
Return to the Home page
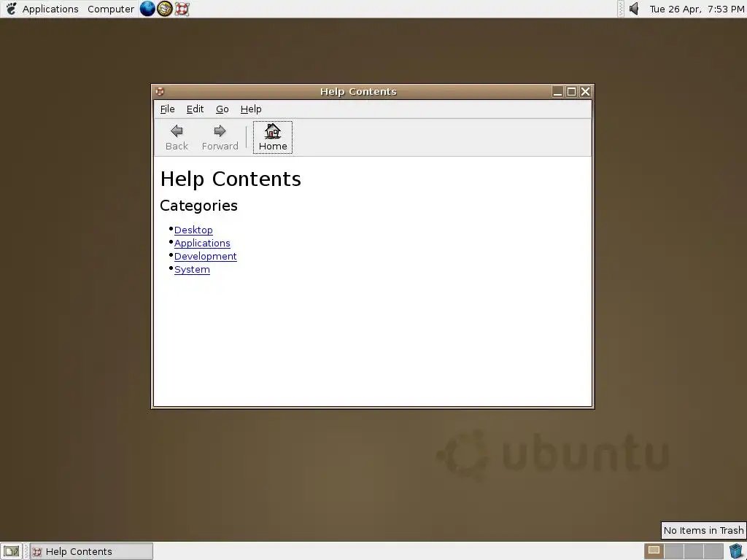click(x=273, y=137)
